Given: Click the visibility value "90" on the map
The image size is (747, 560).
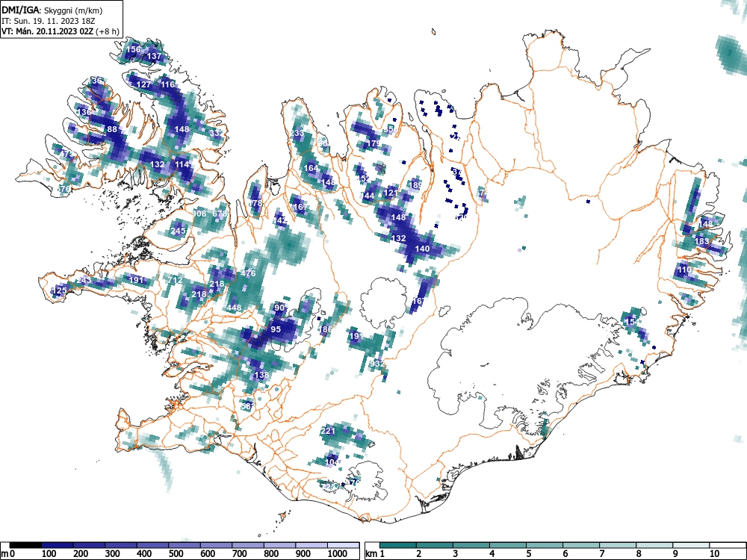Looking at the screenshot, I should pos(279,308).
